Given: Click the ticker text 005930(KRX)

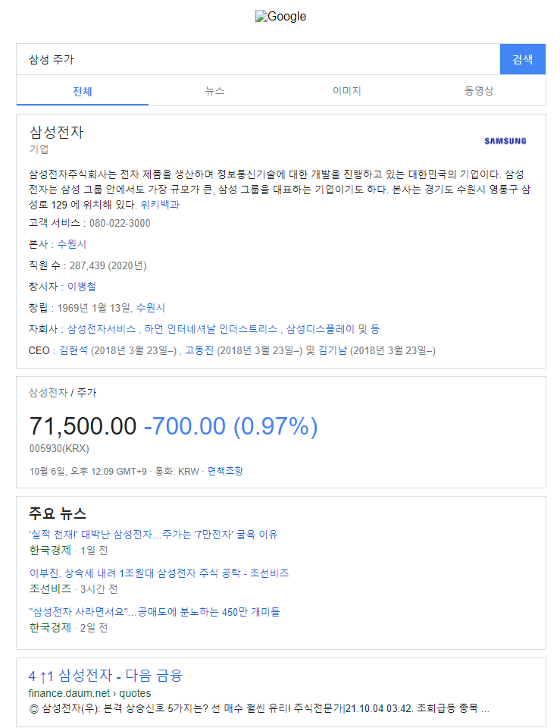Looking at the screenshot, I should (59, 448).
